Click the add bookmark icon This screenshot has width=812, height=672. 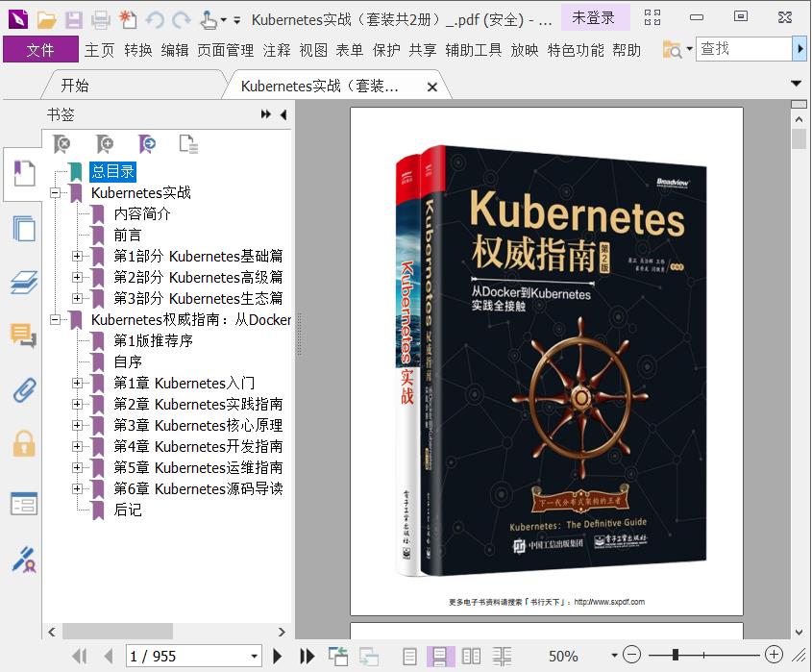[x=105, y=144]
